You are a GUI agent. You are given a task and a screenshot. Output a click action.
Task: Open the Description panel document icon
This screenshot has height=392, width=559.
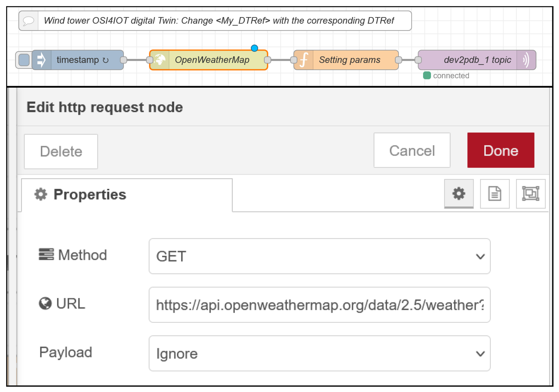tap(495, 194)
